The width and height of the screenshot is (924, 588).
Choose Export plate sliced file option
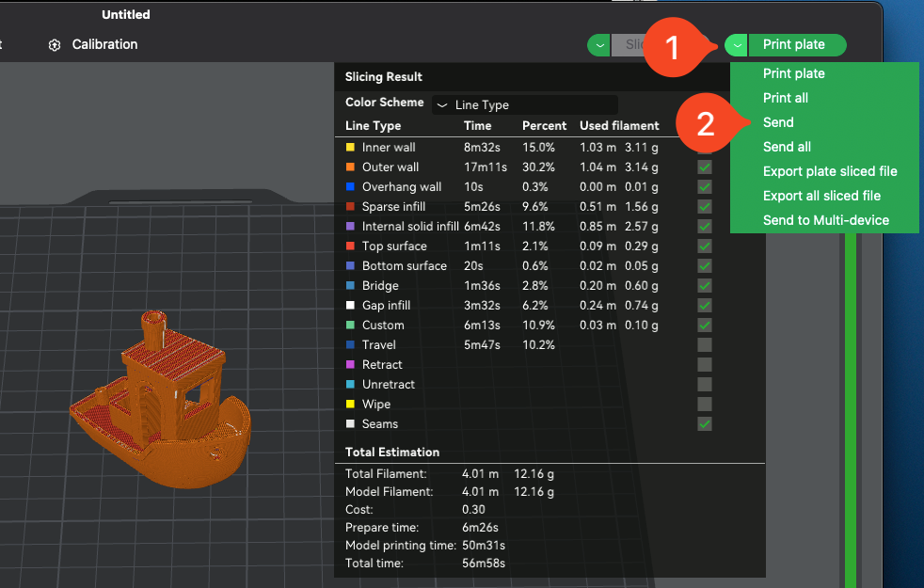click(829, 171)
